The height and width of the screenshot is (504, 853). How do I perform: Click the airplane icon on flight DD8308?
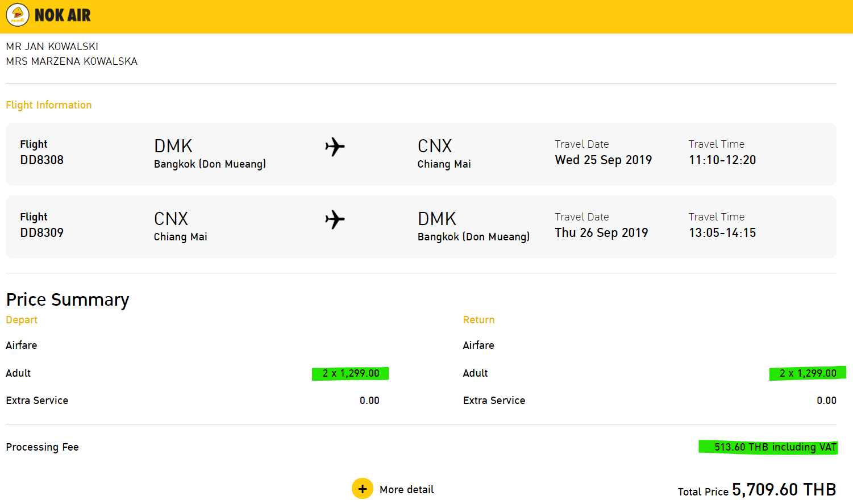pyautogui.click(x=335, y=147)
